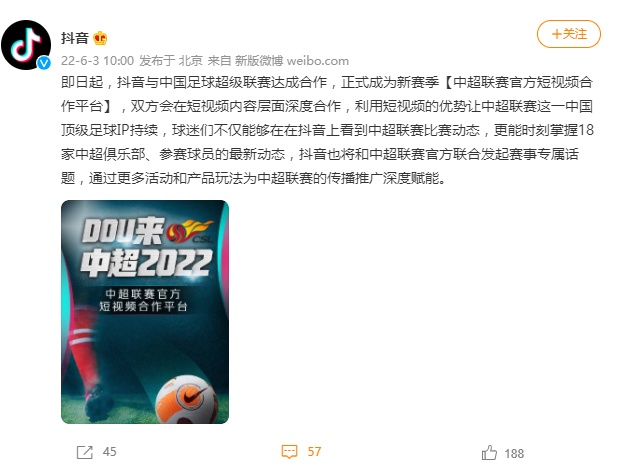Screen dimensions: 618x472
Task: Click the 发布于 北京 location text
Action: tap(171, 61)
